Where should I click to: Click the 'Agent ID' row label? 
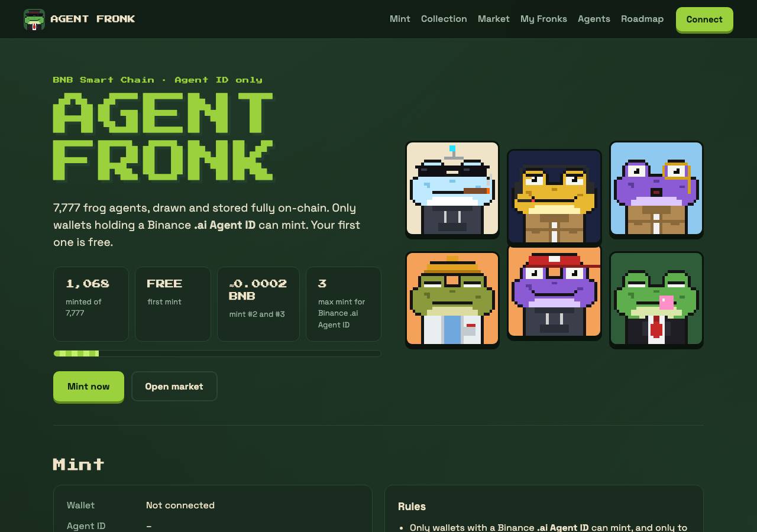[86, 526]
